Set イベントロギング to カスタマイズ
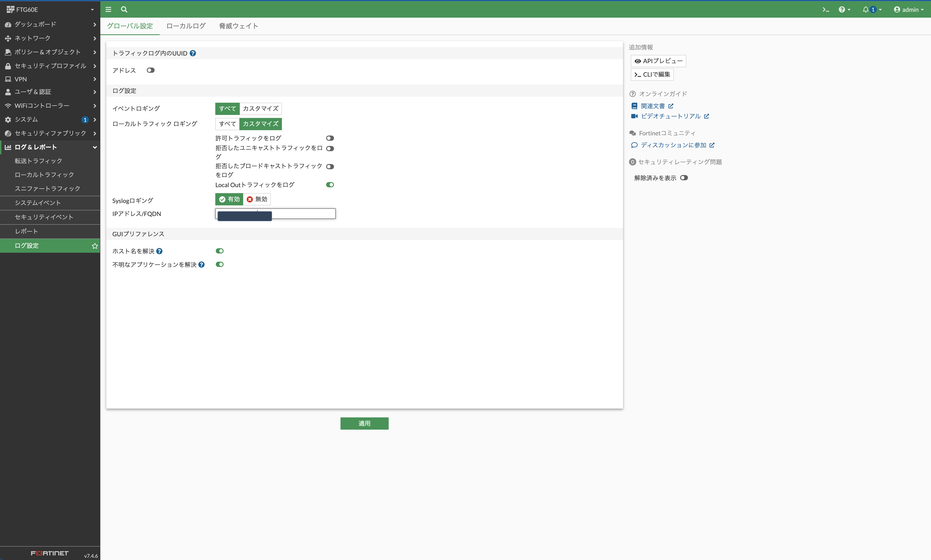 [x=260, y=109]
